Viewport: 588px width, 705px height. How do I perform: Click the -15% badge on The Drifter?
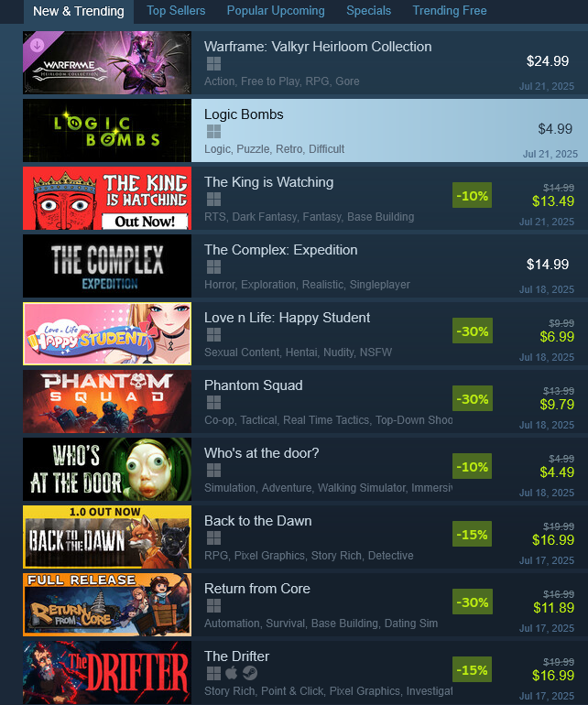click(x=472, y=669)
